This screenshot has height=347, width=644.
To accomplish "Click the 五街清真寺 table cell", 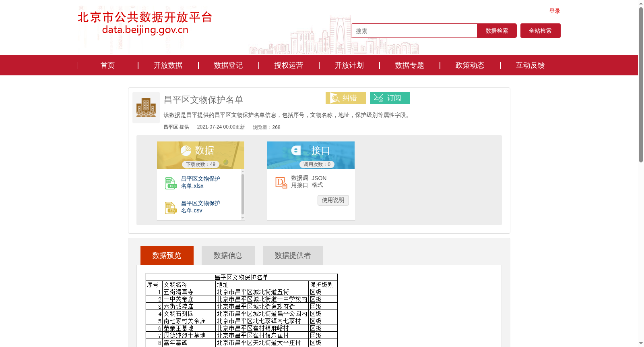I will (x=189, y=292).
